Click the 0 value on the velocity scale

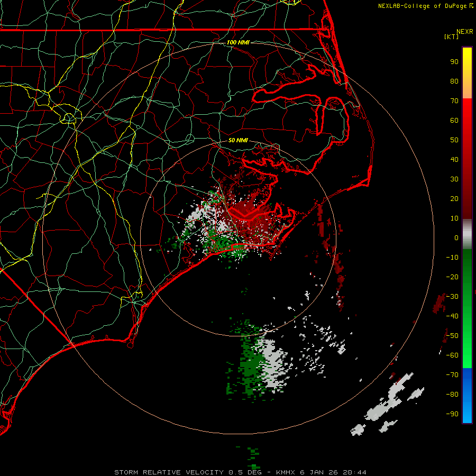point(456,237)
